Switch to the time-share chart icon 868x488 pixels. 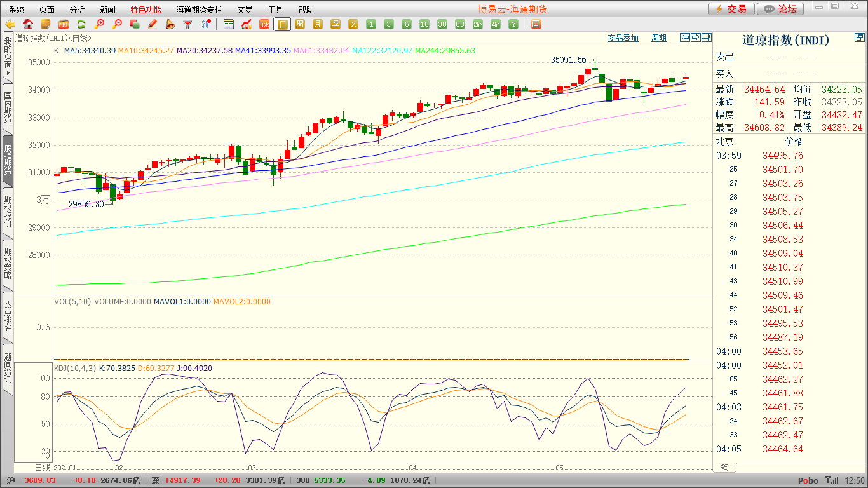coord(247,24)
